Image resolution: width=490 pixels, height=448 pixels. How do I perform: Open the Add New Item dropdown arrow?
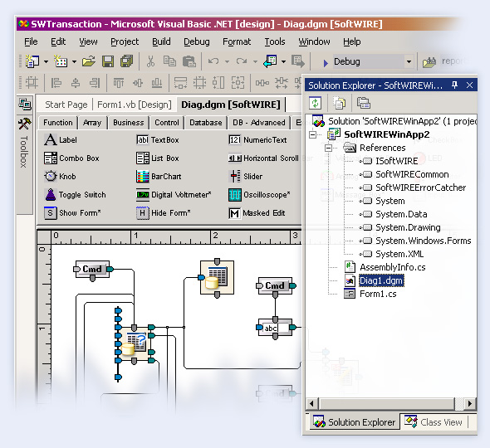coord(74,61)
